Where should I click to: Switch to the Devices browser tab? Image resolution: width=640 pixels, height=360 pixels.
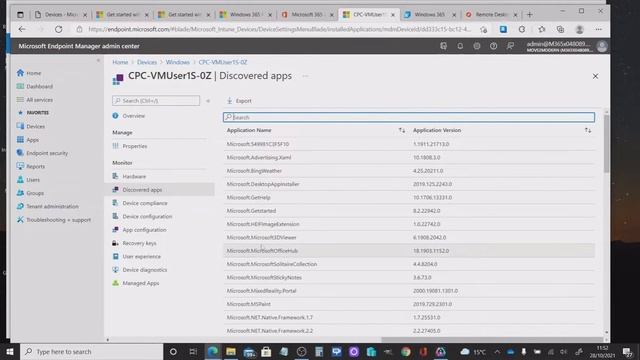[x=61, y=15]
